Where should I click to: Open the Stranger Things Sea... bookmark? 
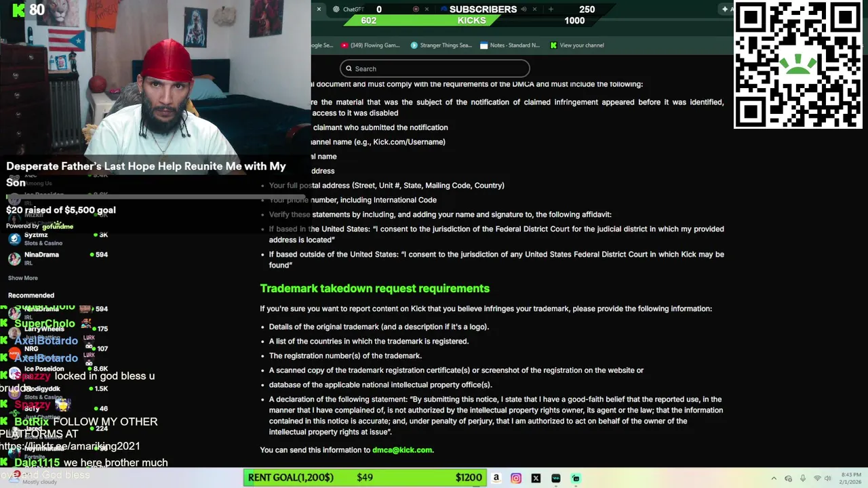[x=441, y=45]
